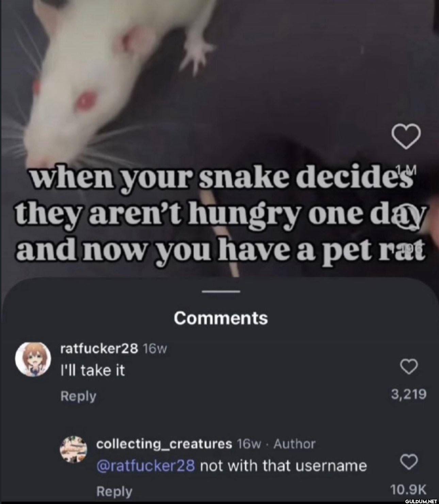Open collecting_creatures' profile avatar
439x504 pixels.
tap(74, 450)
